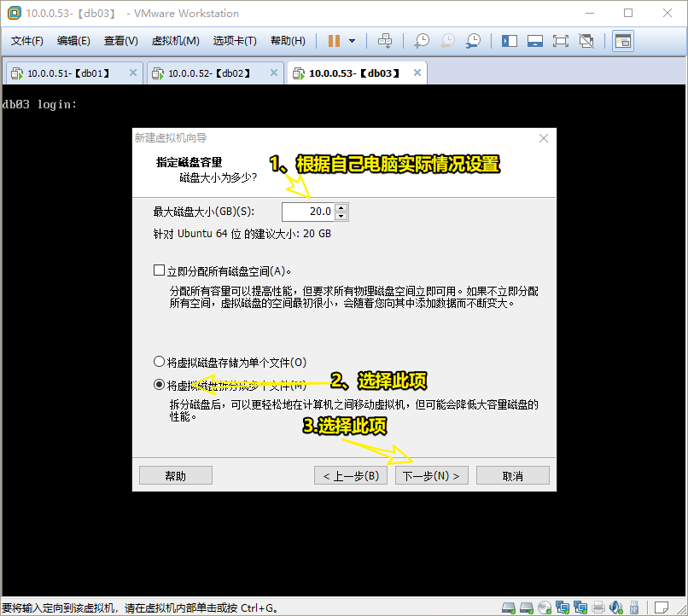Enable allocate all disk space now checkbox
Screen dimensions: 688x616
coord(159,270)
